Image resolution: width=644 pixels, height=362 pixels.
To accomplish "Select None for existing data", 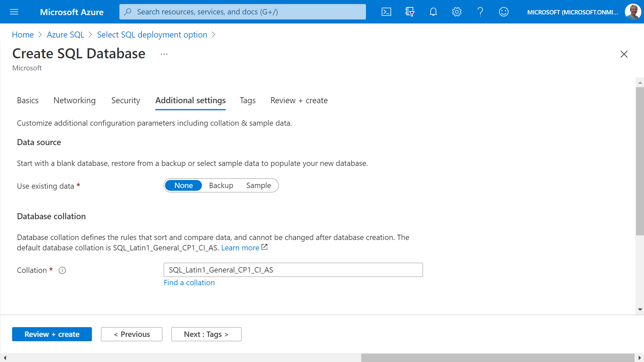I will 183,185.
